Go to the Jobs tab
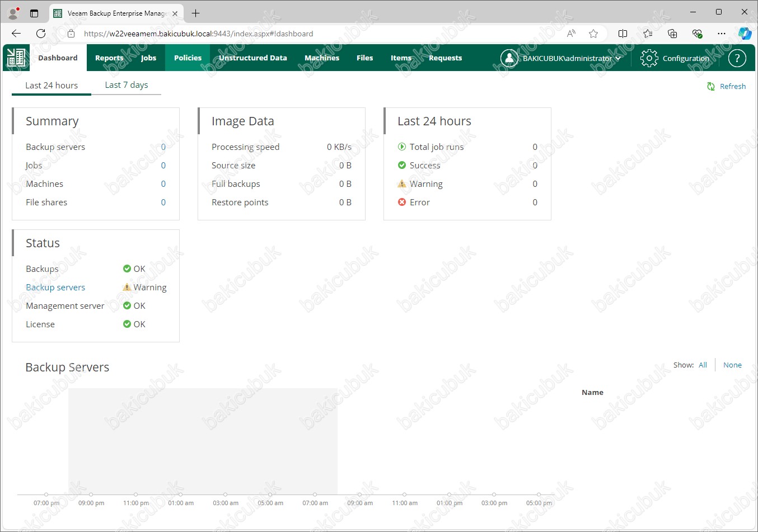This screenshot has width=758, height=532. (148, 58)
